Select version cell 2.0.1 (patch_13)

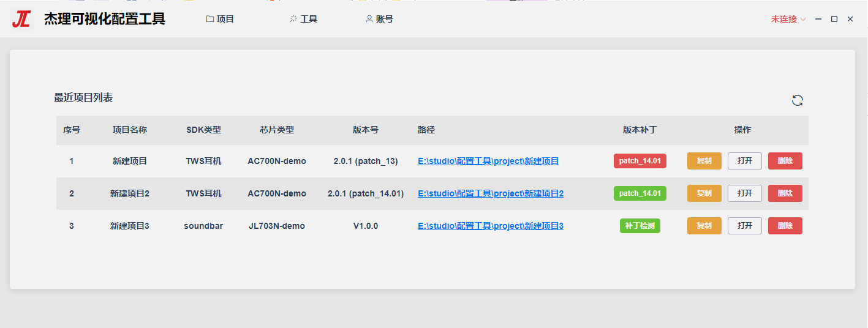point(366,161)
